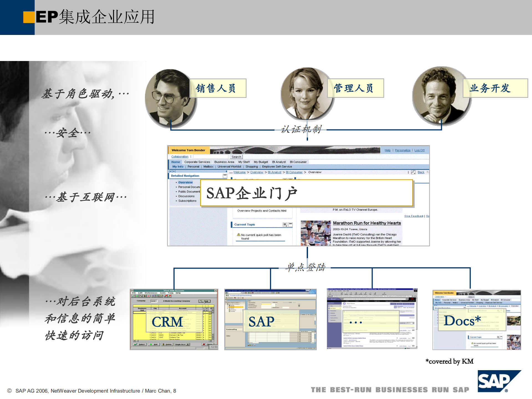
Task: Select the Mailbox sub-tab under Home
Action: tap(208, 166)
